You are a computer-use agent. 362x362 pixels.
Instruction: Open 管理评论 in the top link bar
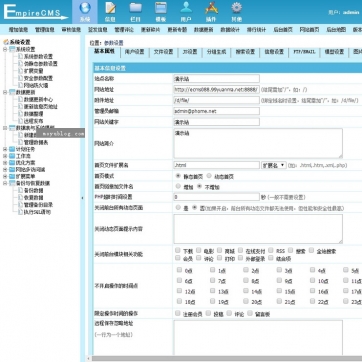[124, 30]
